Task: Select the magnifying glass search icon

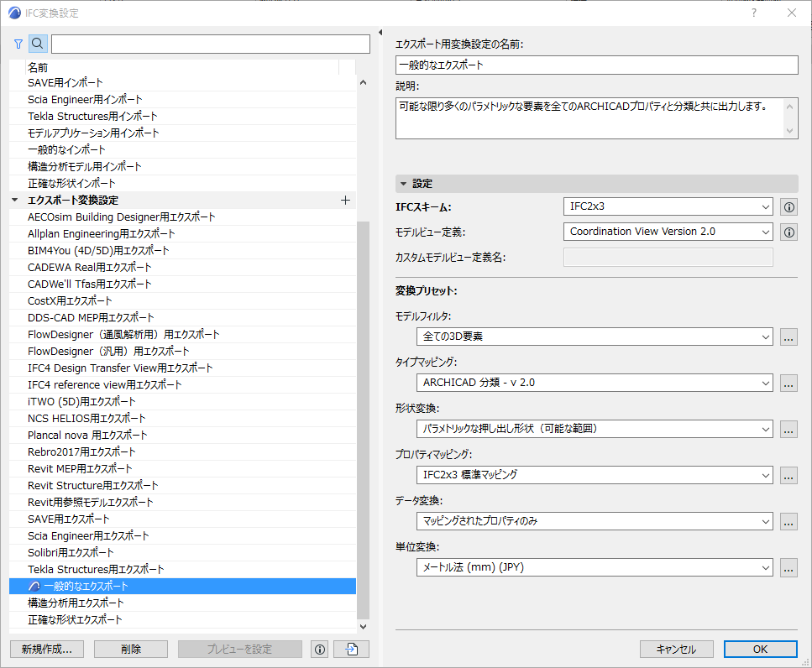Action: click(37, 43)
